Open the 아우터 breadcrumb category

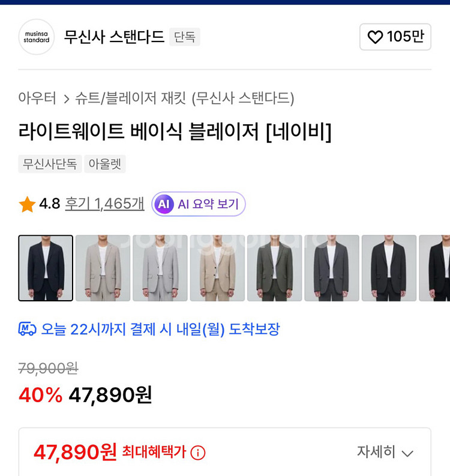[x=37, y=98]
